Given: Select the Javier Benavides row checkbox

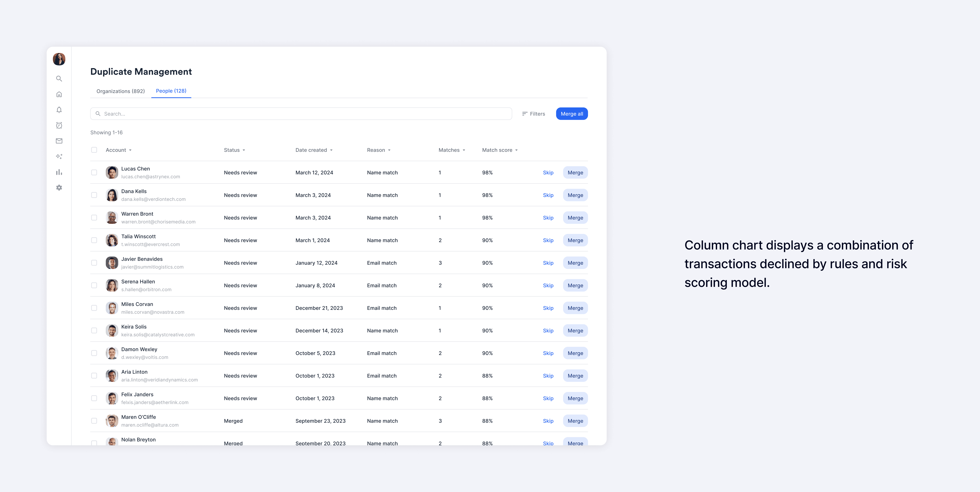Looking at the screenshot, I should tap(94, 263).
